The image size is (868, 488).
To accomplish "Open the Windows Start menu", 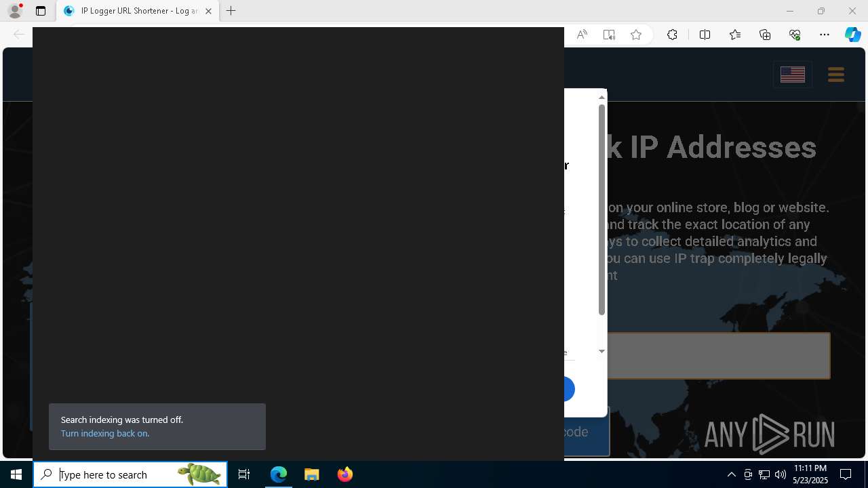I will click(x=16, y=474).
